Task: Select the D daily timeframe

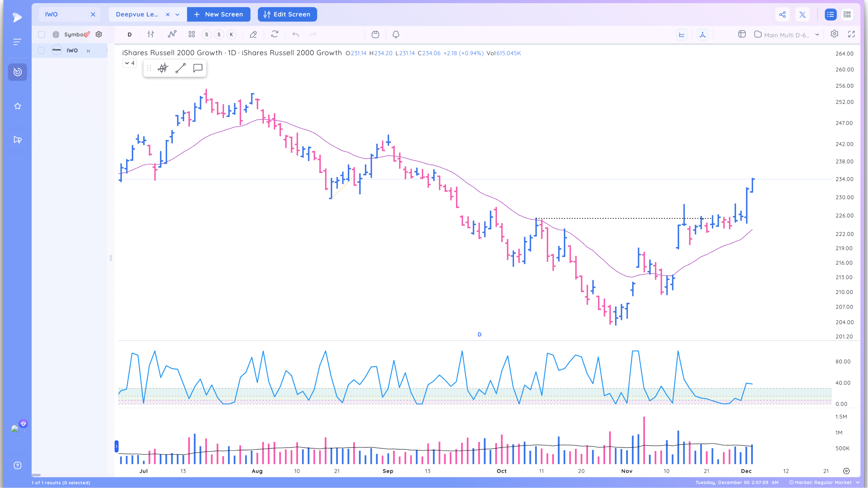Action: coord(129,34)
